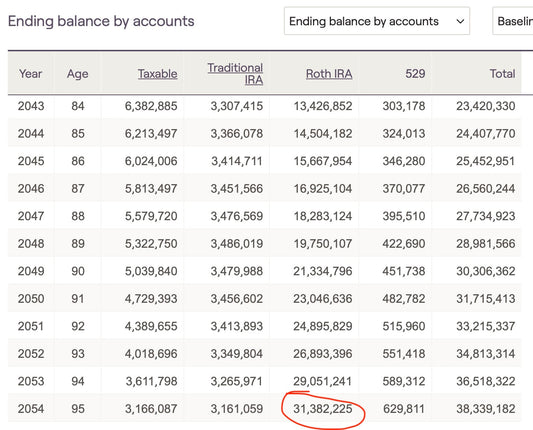Screen dimensions: 533x430
Task: Click Traditional IRA value 3,161,059
Action: tap(237, 409)
